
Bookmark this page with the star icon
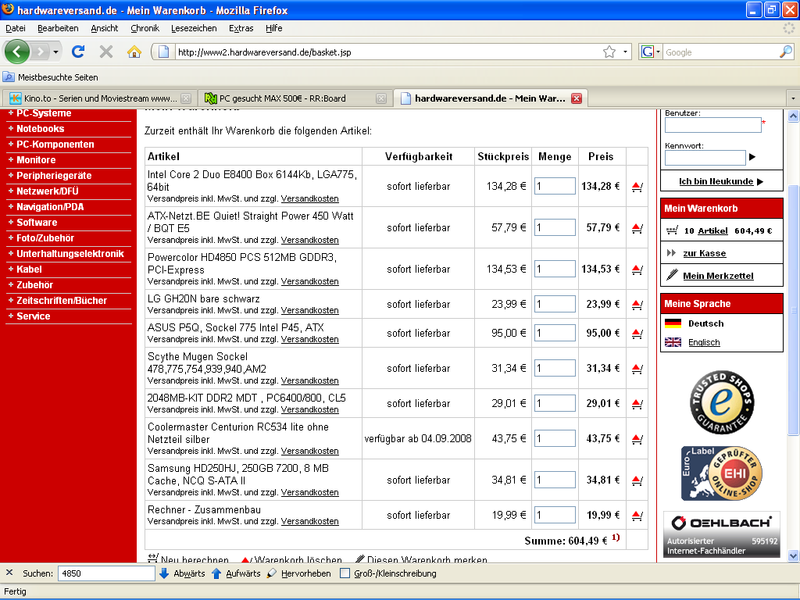pos(609,52)
